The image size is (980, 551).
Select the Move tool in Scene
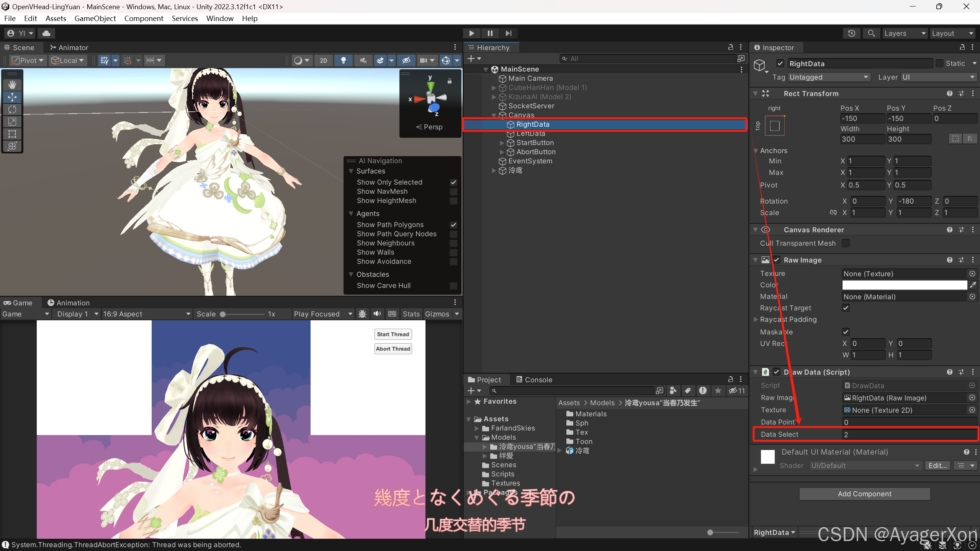(12, 97)
